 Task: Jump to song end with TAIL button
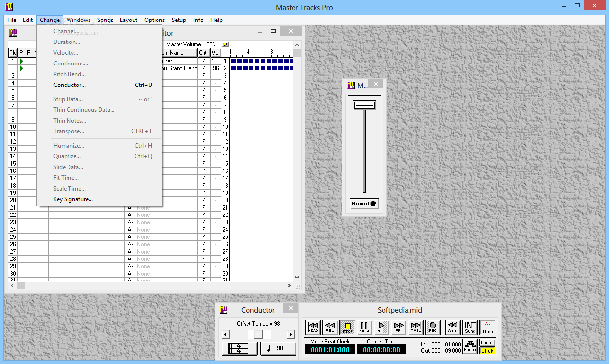coord(416,327)
